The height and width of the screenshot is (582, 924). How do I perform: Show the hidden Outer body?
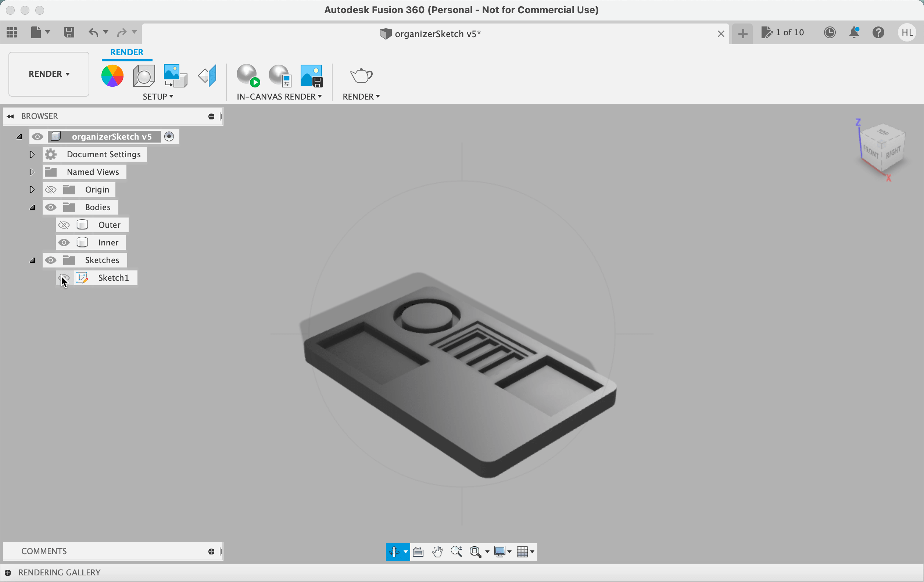click(64, 225)
